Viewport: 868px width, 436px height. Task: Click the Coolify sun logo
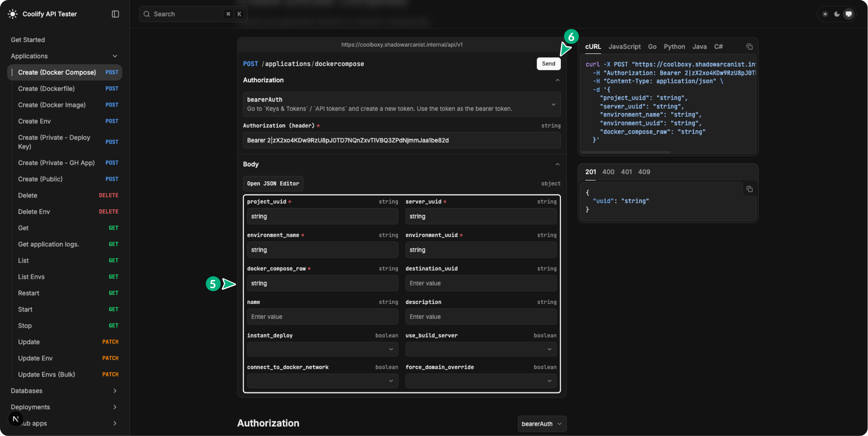13,14
